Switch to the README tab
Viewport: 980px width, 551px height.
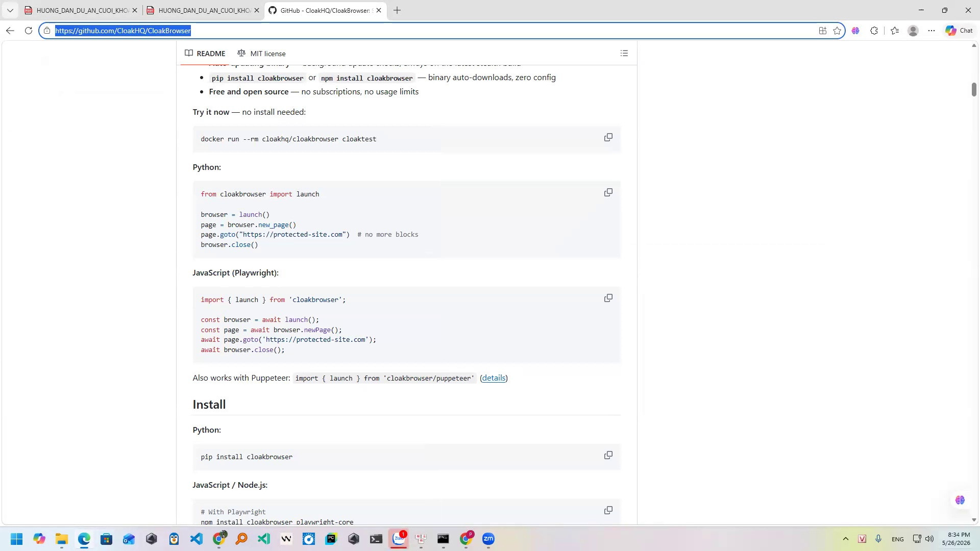tap(205, 54)
